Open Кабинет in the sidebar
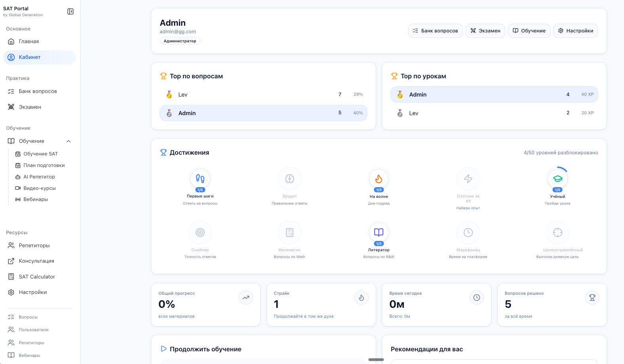Viewport: 624px width, 364px height. pos(39,57)
